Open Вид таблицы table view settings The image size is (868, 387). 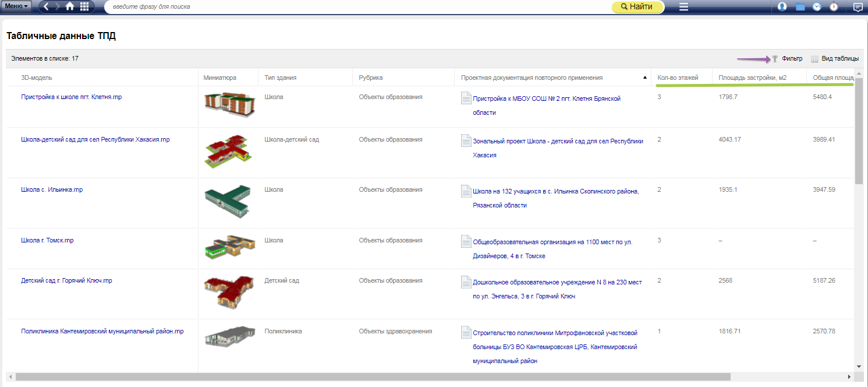[x=835, y=59]
